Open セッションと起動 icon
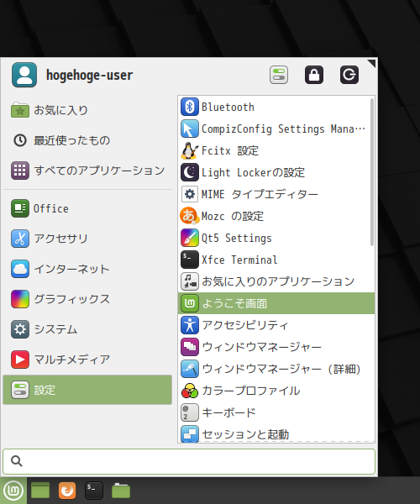 coord(190,434)
